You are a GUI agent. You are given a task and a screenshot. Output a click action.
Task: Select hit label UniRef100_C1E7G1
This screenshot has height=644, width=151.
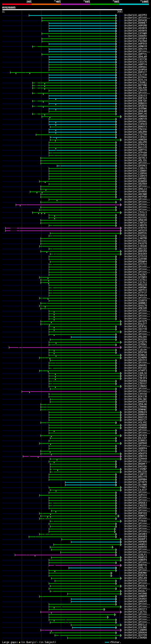[x=135, y=612]
